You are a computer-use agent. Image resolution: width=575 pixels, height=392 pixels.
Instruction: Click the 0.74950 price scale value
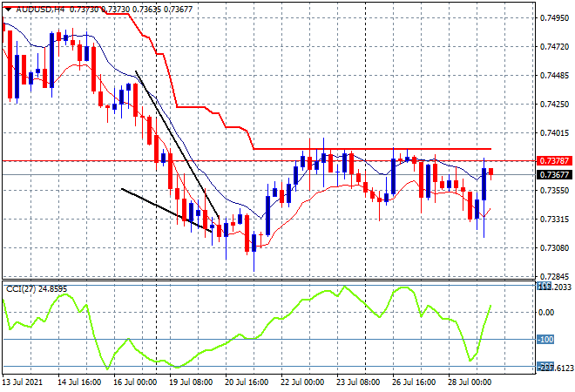coord(554,18)
